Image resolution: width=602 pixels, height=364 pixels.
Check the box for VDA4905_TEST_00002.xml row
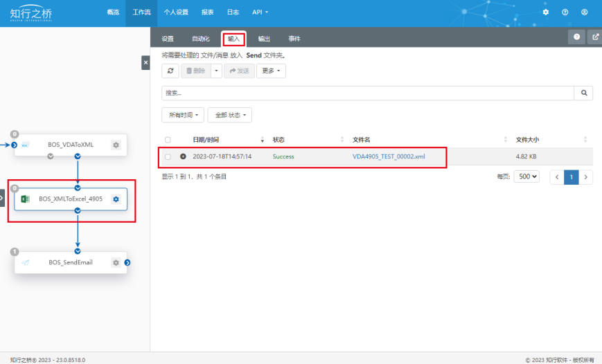(x=168, y=157)
